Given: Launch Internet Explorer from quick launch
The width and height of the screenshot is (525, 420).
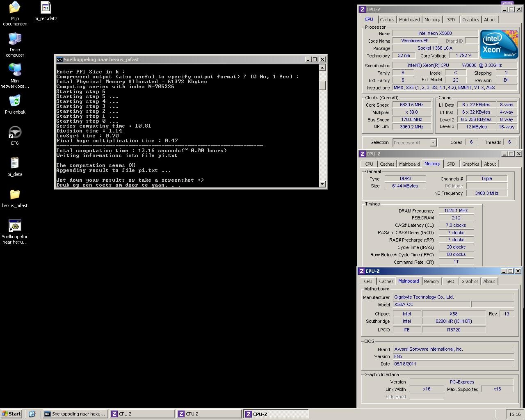Looking at the screenshot, I should 32,414.
